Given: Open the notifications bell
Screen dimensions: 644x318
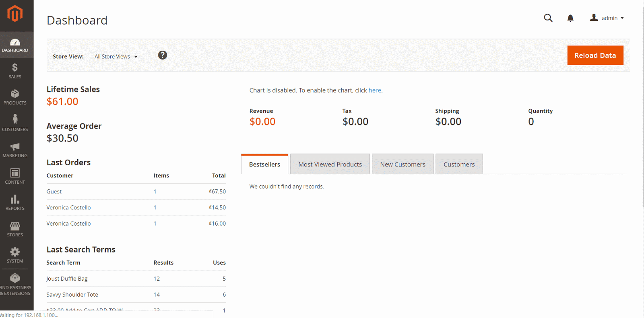Looking at the screenshot, I should tap(570, 18).
